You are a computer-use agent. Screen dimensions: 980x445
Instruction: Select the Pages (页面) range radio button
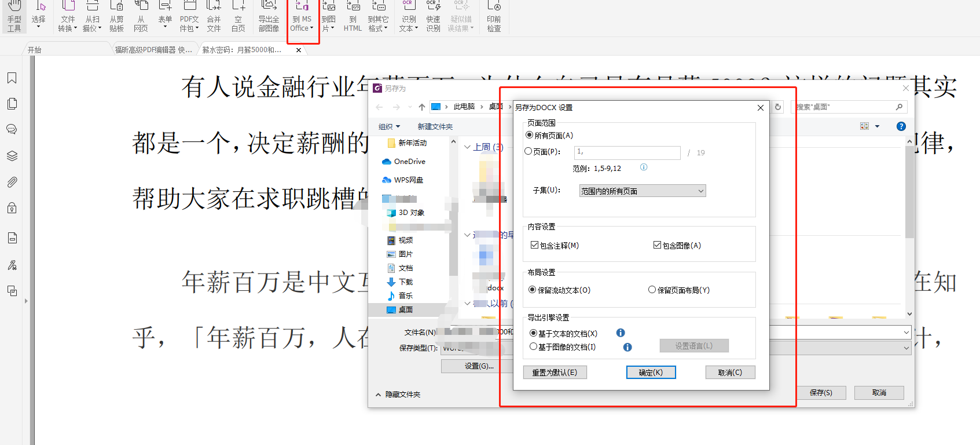[x=528, y=151]
